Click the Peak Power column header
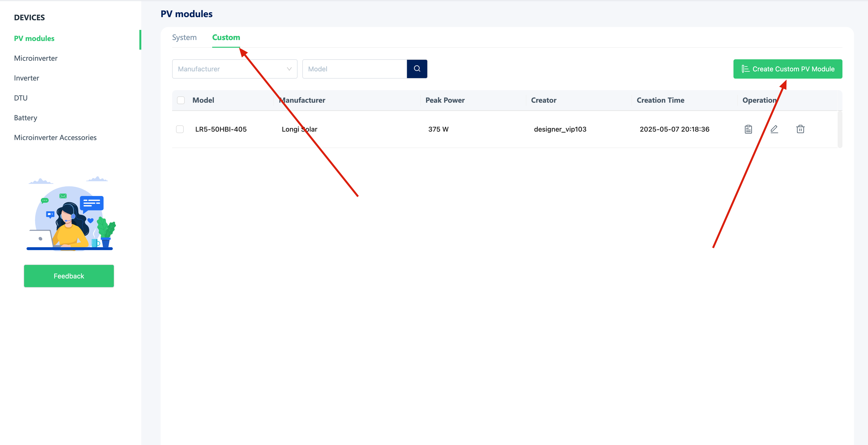 coord(445,100)
